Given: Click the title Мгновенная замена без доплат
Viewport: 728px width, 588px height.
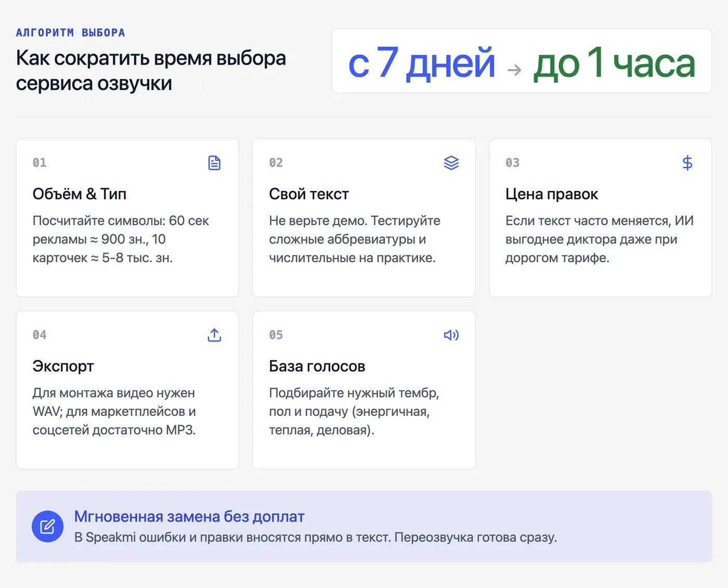Looking at the screenshot, I should click(x=189, y=516).
